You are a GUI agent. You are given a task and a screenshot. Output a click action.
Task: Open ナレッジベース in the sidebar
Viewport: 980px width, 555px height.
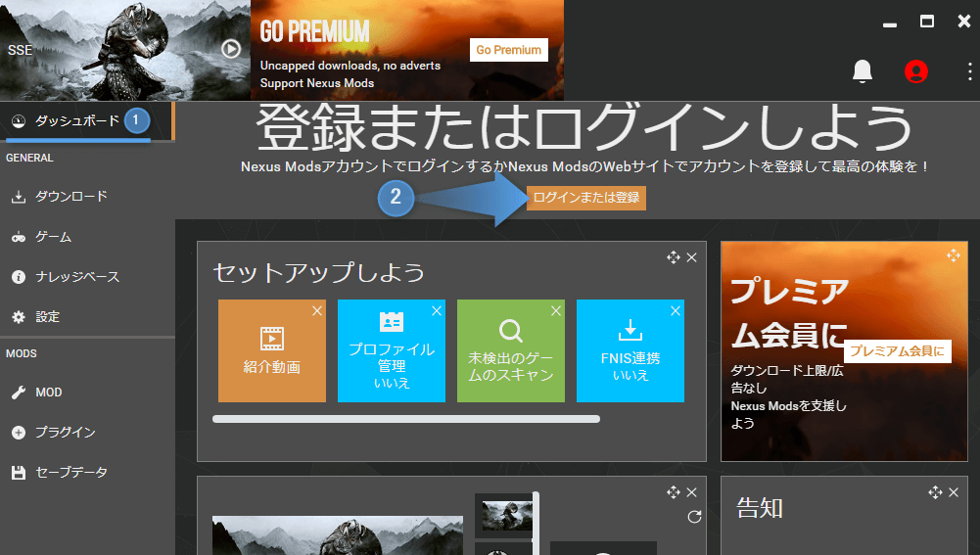coord(87,277)
